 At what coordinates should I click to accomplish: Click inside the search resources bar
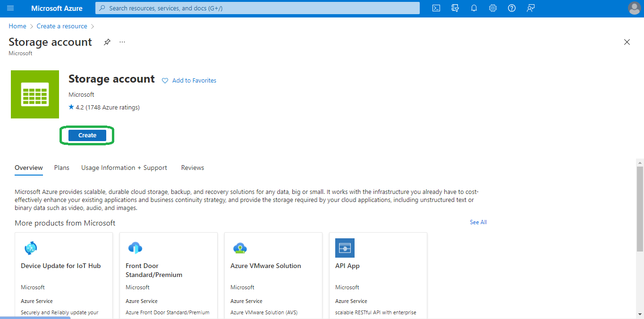point(257,8)
